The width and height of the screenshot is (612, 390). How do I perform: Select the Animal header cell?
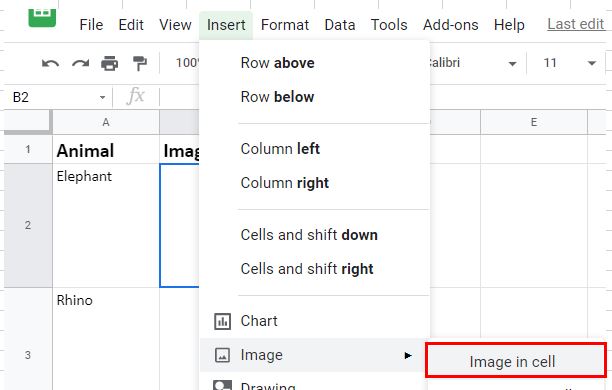(106, 150)
